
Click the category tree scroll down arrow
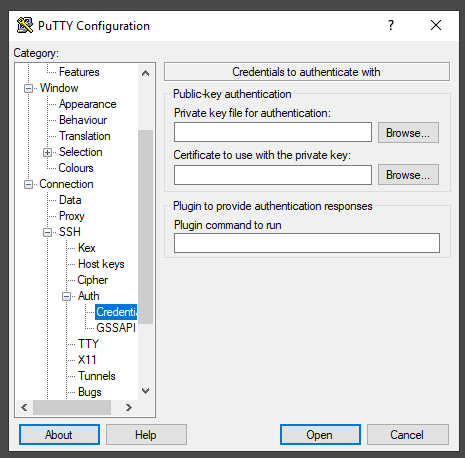[x=145, y=391]
